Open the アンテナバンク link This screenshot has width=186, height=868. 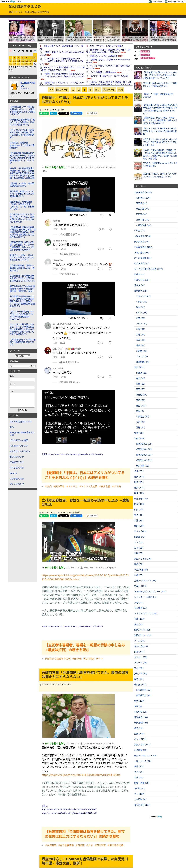[x=17, y=484]
